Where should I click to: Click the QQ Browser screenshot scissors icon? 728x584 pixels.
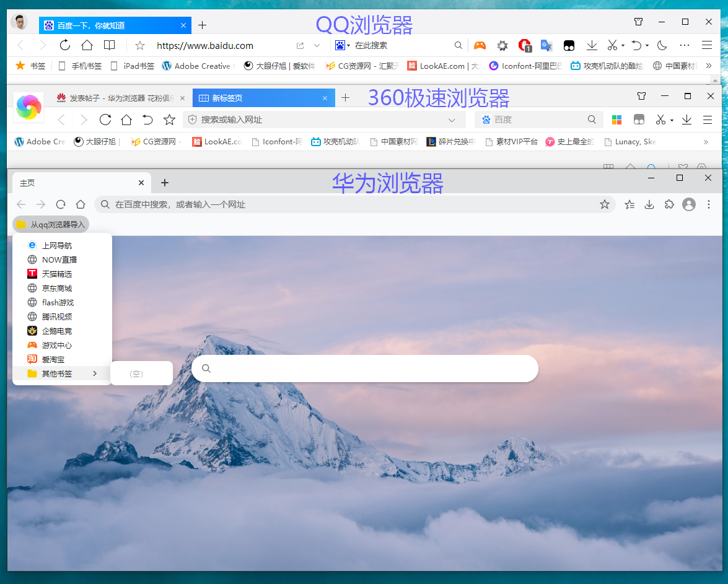(612, 45)
